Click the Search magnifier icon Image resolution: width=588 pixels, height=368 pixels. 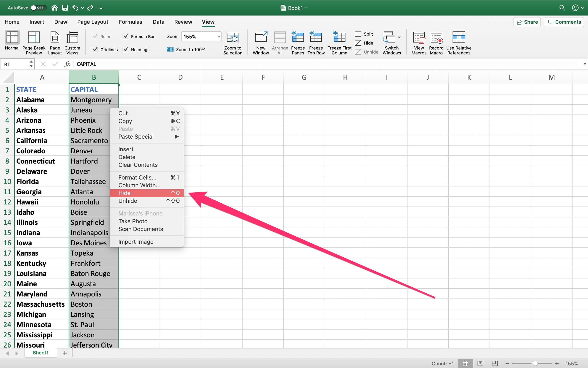[x=562, y=8]
